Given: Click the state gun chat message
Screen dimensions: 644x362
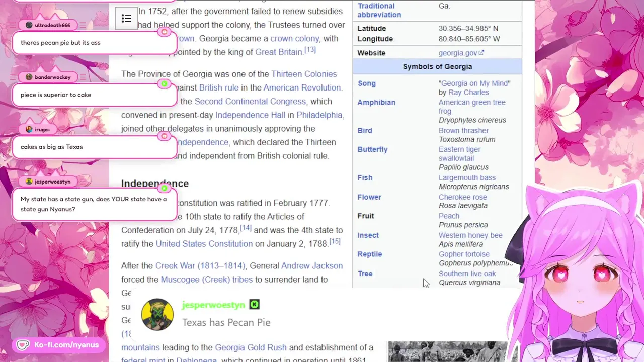Looking at the screenshot, I should [x=94, y=204].
